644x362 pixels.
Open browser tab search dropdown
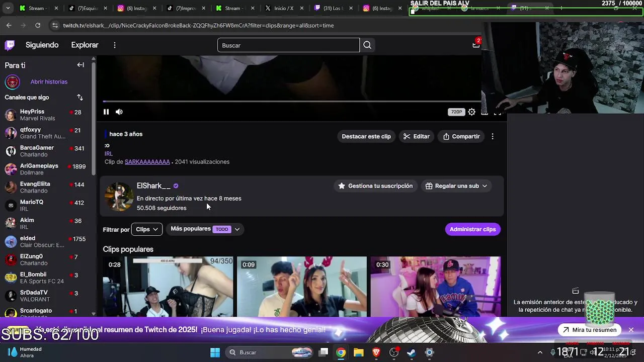(8, 8)
